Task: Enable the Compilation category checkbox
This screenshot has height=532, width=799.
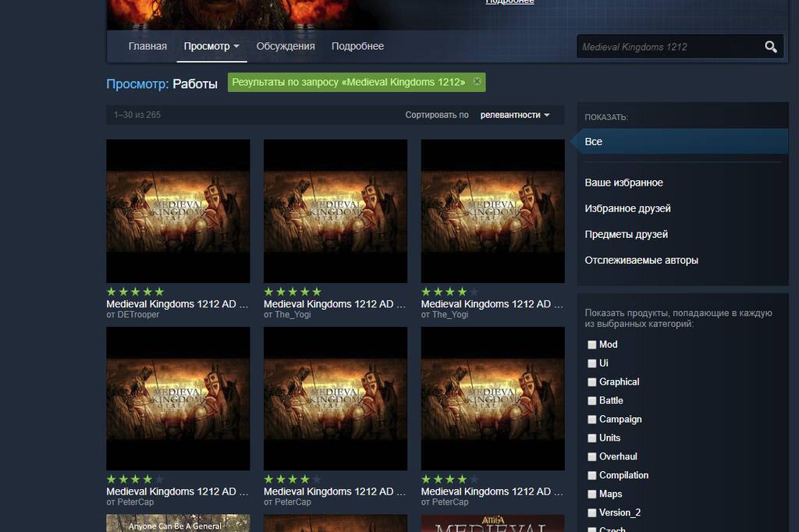Action: tap(591, 475)
